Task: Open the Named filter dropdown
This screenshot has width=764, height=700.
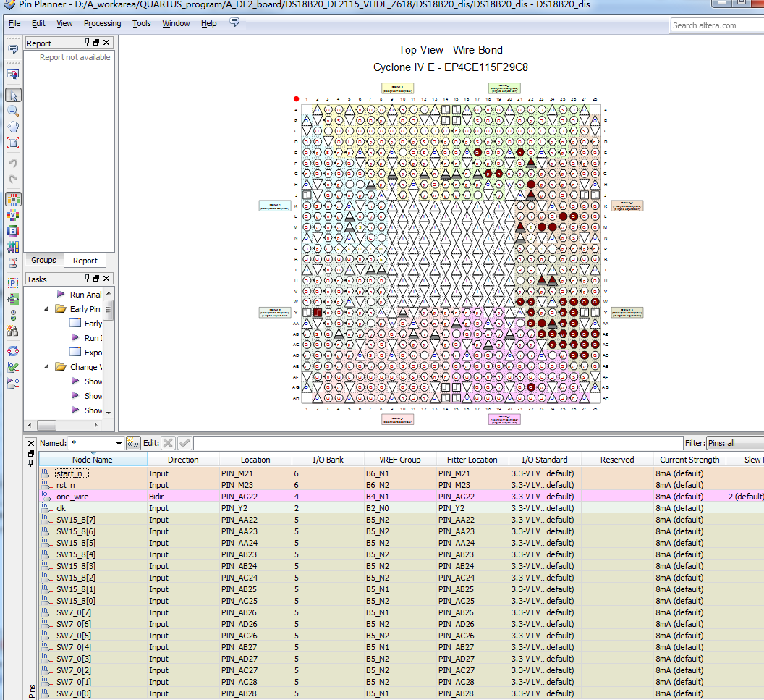Action: [x=118, y=442]
